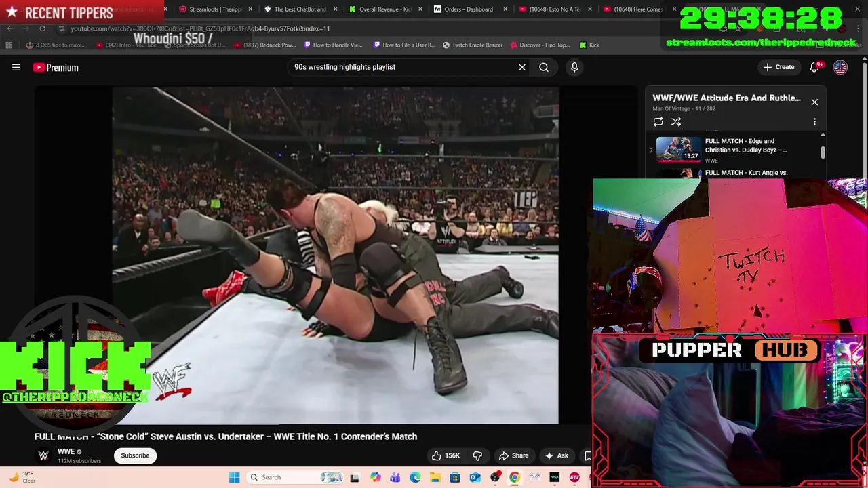Go to the YouTube Premium home logo

pos(56,67)
